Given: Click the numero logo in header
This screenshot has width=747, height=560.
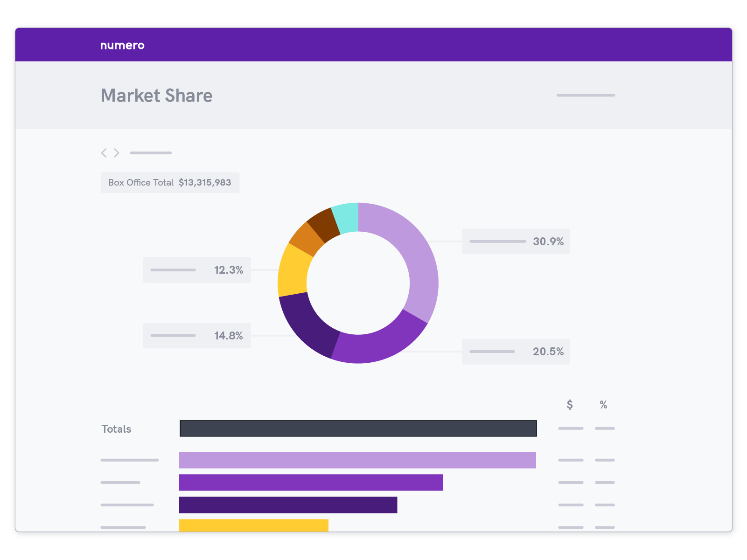Looking at the screenshot, I should pos(122,45).
